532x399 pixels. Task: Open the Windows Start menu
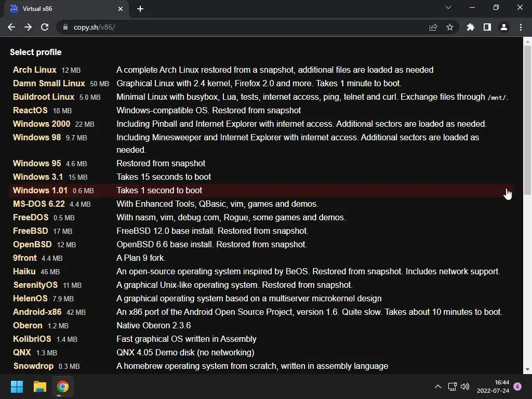pyautogui.click(x=17, y=387)
